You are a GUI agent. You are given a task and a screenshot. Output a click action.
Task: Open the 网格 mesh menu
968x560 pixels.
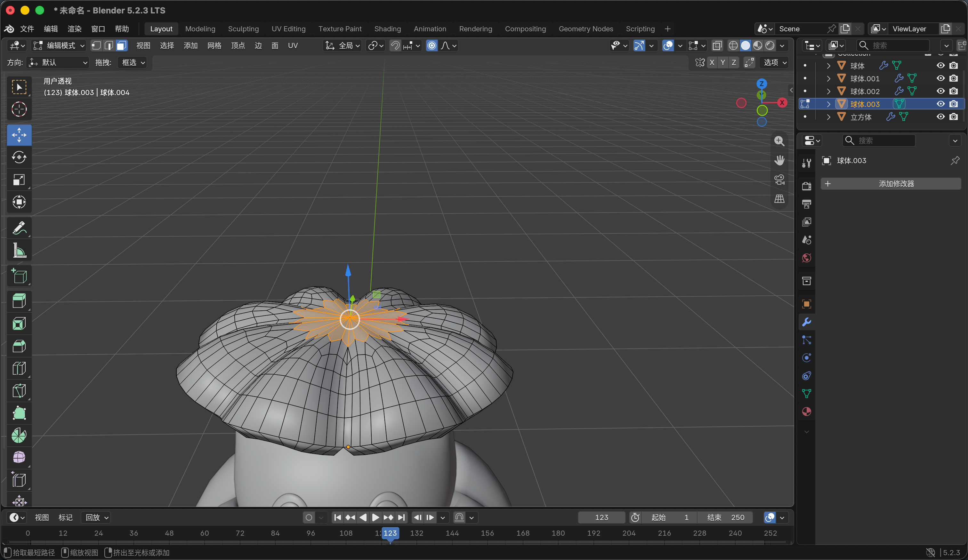tap(214, 46)
